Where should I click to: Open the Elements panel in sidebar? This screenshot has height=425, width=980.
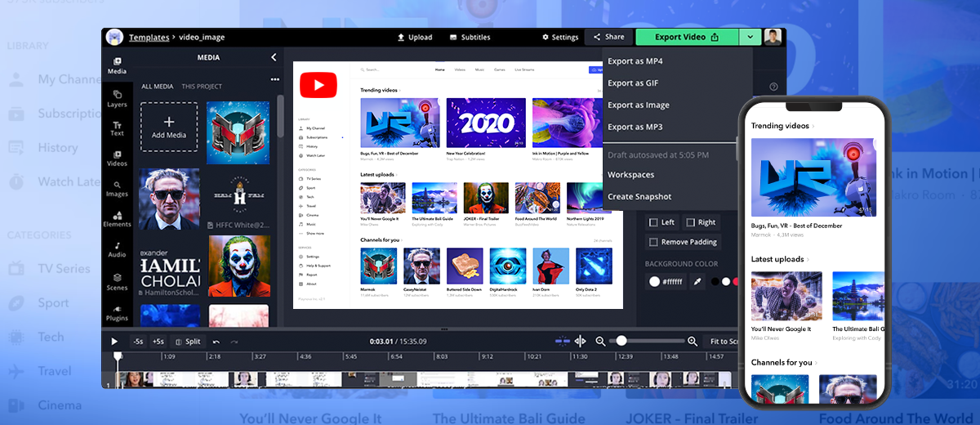[x=117, y=219]
